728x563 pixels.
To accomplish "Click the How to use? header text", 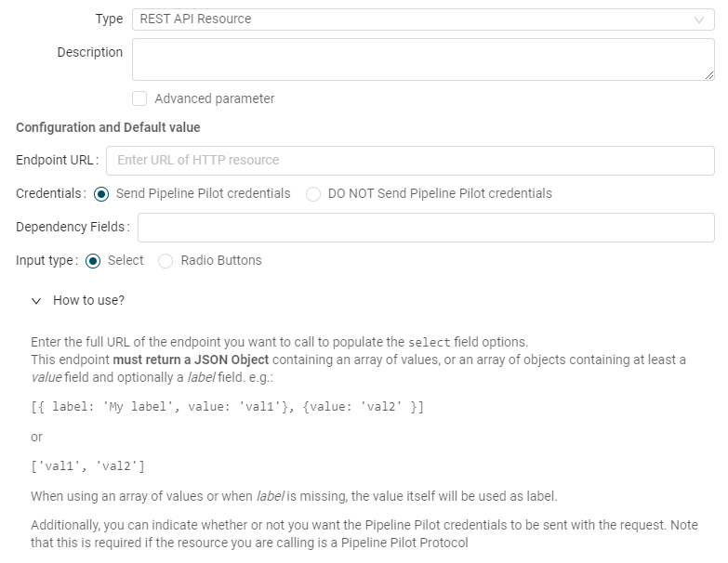I will (88, 300).
